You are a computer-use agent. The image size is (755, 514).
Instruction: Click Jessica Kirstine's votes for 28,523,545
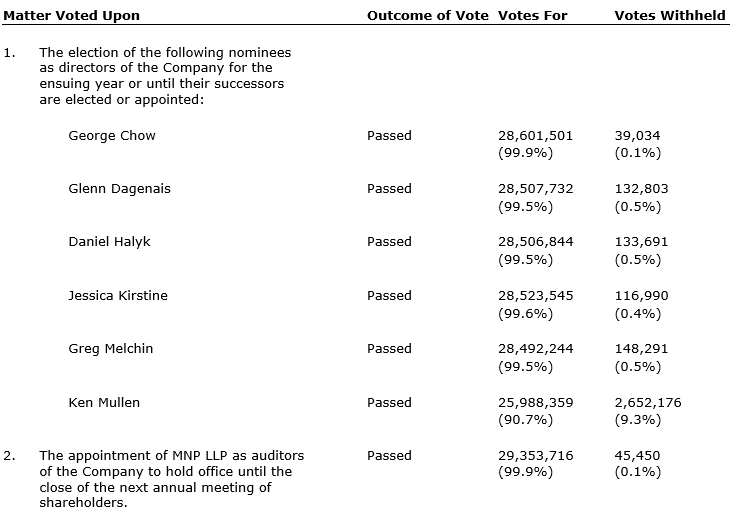click(535, 295)
